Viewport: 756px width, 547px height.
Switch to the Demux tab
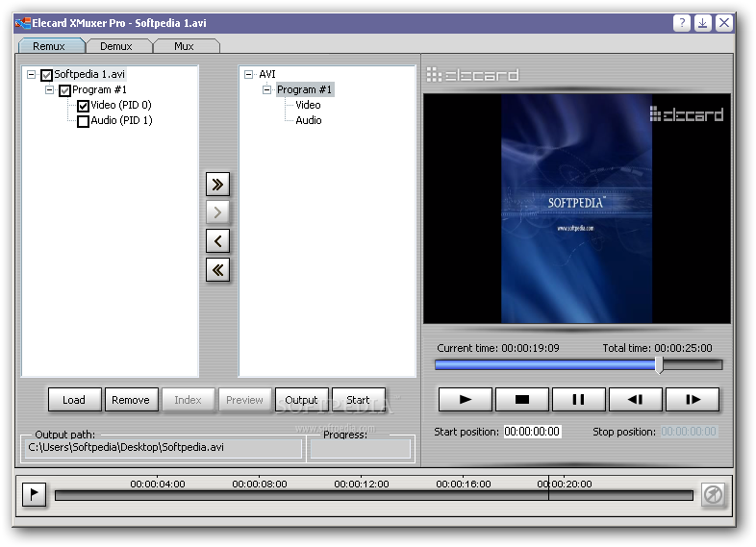(x=116, y=46)
